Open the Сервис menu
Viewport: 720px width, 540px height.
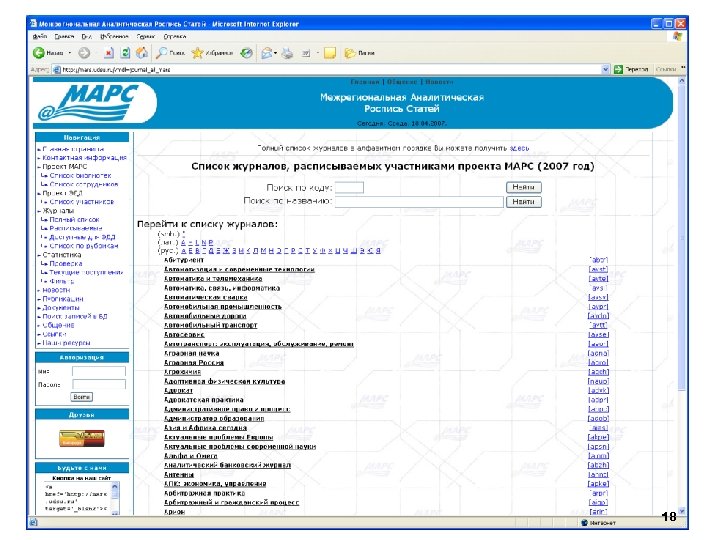[146, 36]
